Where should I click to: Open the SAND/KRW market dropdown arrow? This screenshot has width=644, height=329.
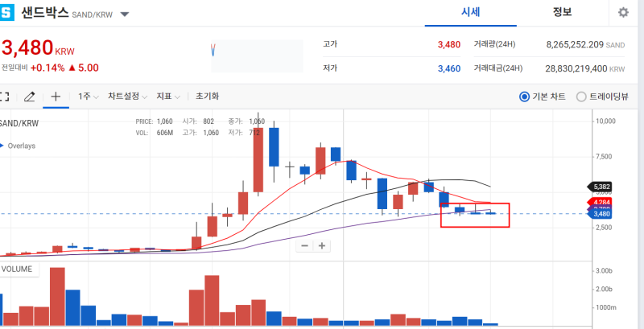pyautogui.click(x=125, y=14)
